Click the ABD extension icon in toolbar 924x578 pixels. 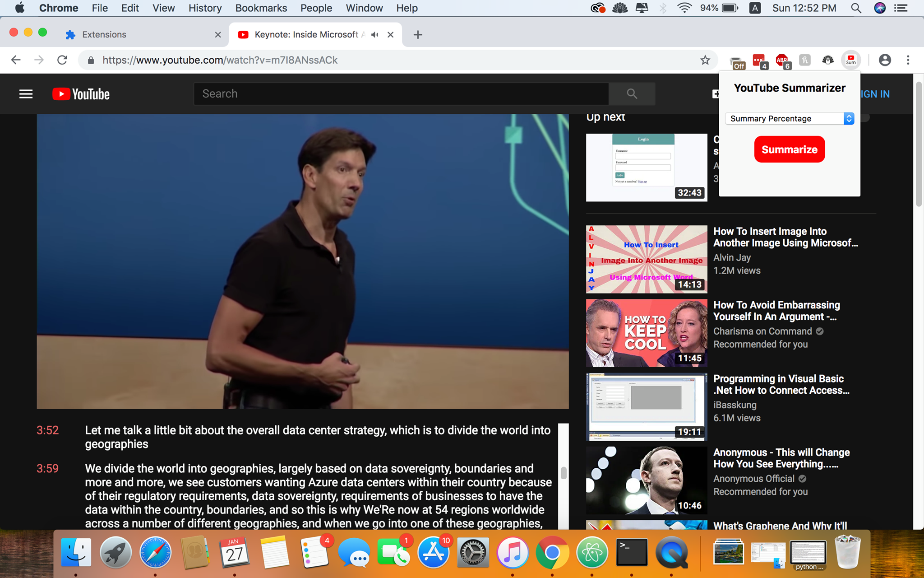point(782,60)
